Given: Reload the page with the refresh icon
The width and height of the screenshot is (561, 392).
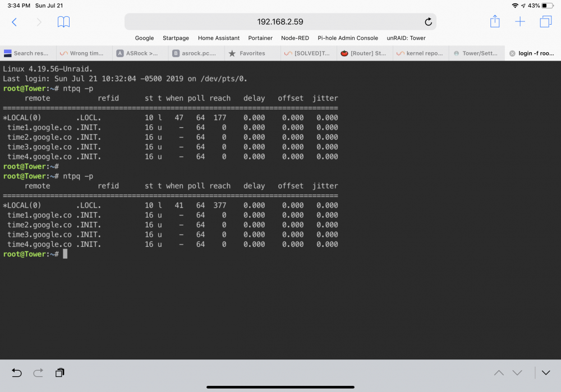Looking at the screenshot, I should click(428, 22).
